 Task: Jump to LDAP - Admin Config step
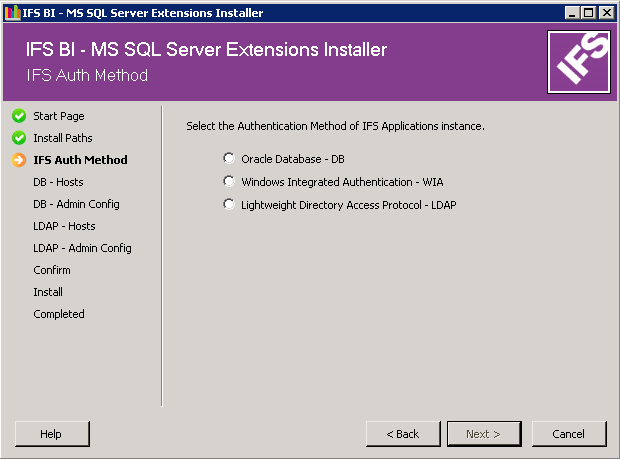(82, 248)
